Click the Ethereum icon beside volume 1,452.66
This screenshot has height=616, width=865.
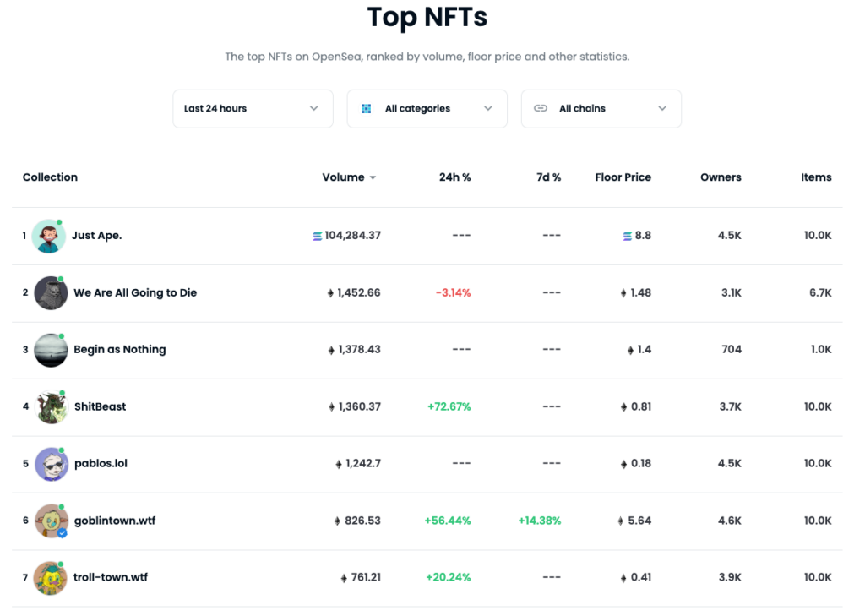click(330, 293)
